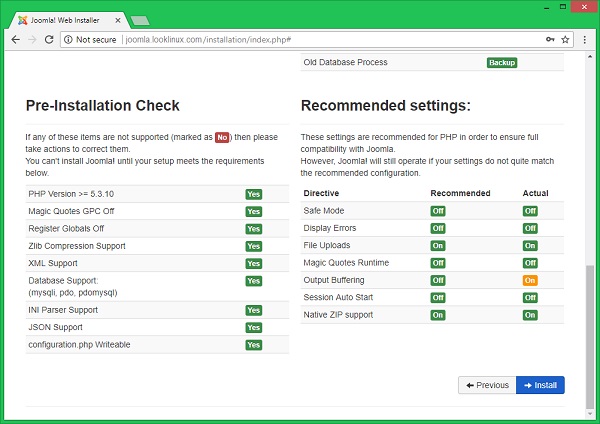The image size is (600, 424).
Task: Reload the page with refresh icon
Action: click(49, 39)
